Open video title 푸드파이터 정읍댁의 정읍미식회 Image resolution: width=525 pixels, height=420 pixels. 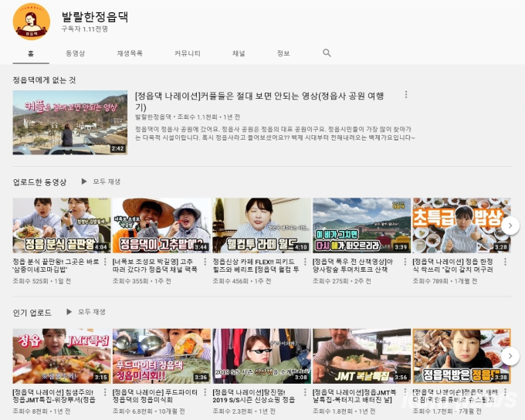(155, 396)
